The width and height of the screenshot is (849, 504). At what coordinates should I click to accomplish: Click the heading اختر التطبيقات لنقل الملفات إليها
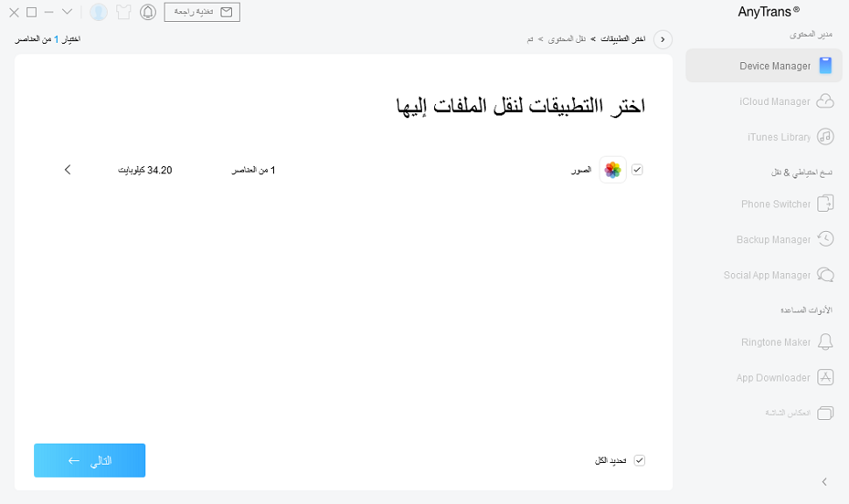tap(521, 106)
